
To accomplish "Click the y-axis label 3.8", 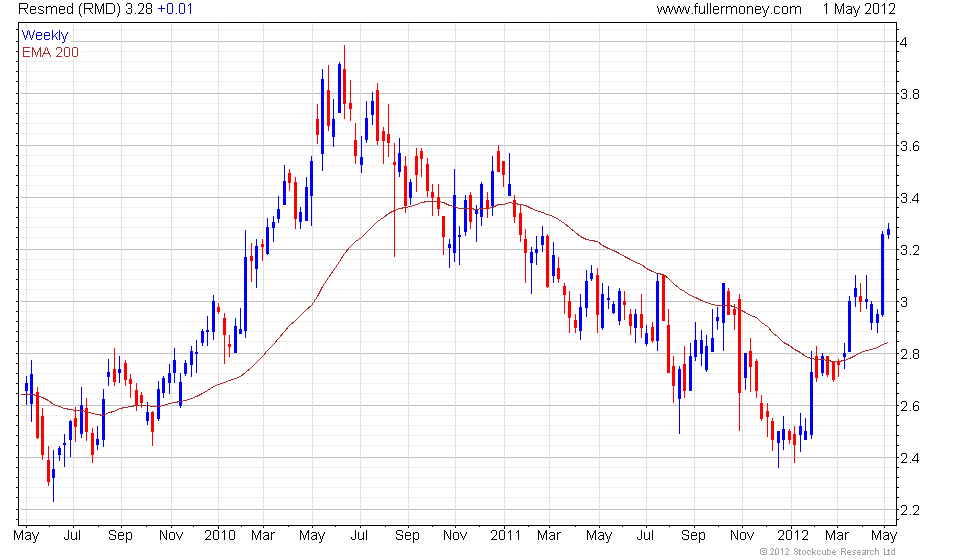I will point(909,94).
